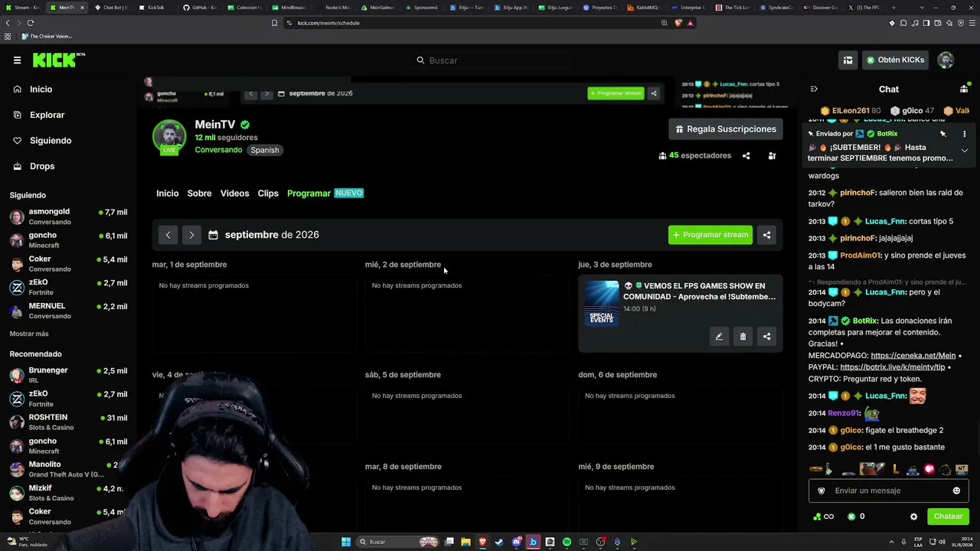Collapse the chat panel
The height and width of the screenshot is (551, 980).
click(x=814, y=89)
